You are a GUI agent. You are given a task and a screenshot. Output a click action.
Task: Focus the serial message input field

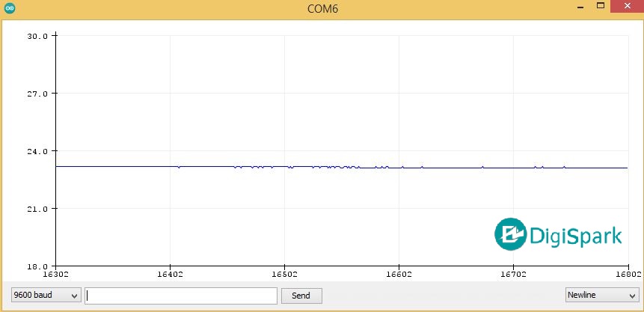pos(181,296)
